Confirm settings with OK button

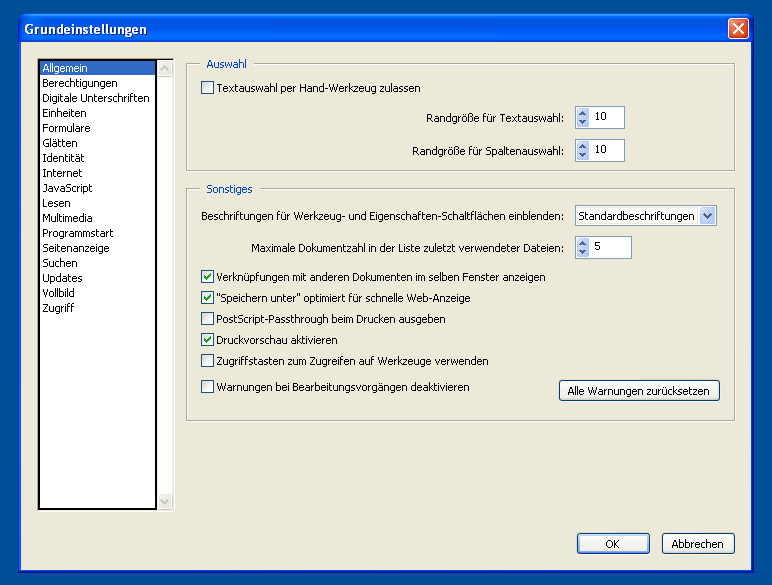pyautogui.click(x=613, y=544)
